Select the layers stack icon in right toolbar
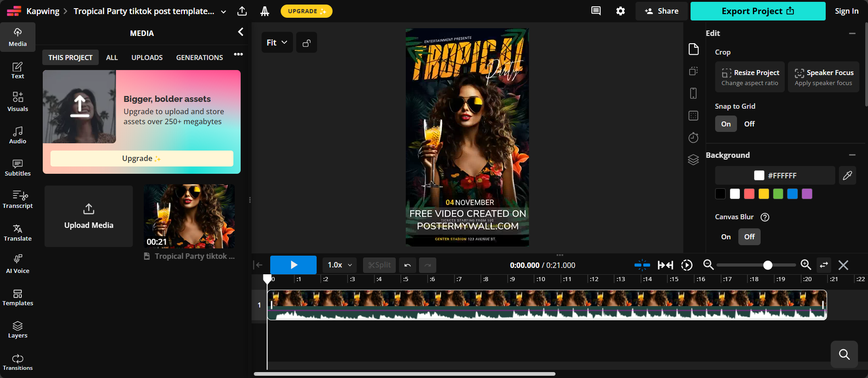The height and width of the screenshot is (378, 868). click(693, 160)
